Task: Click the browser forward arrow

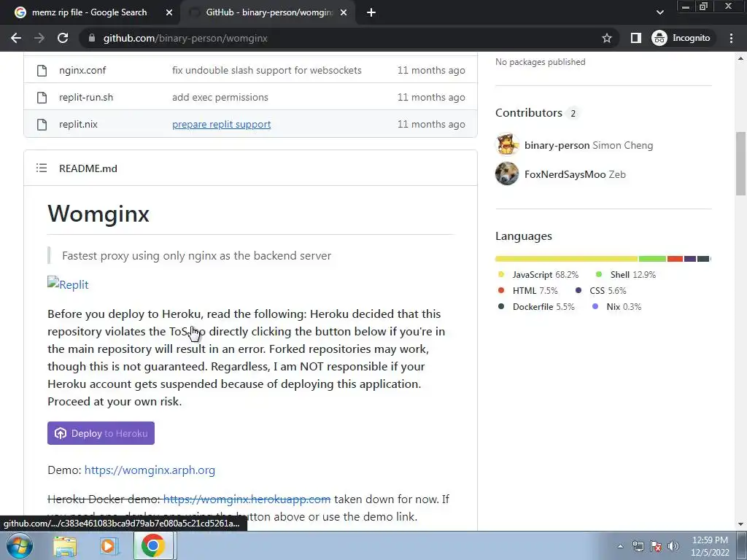Action: 39,38
